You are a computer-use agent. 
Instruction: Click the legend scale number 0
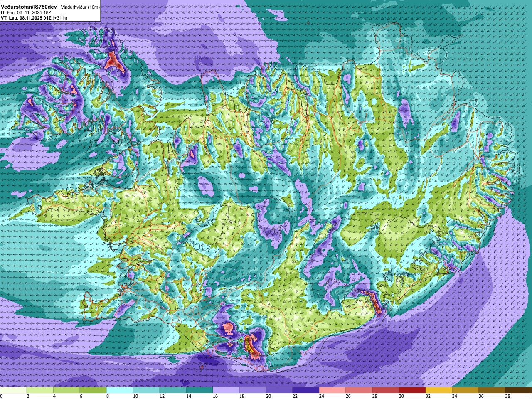click(x=1, y=396)
